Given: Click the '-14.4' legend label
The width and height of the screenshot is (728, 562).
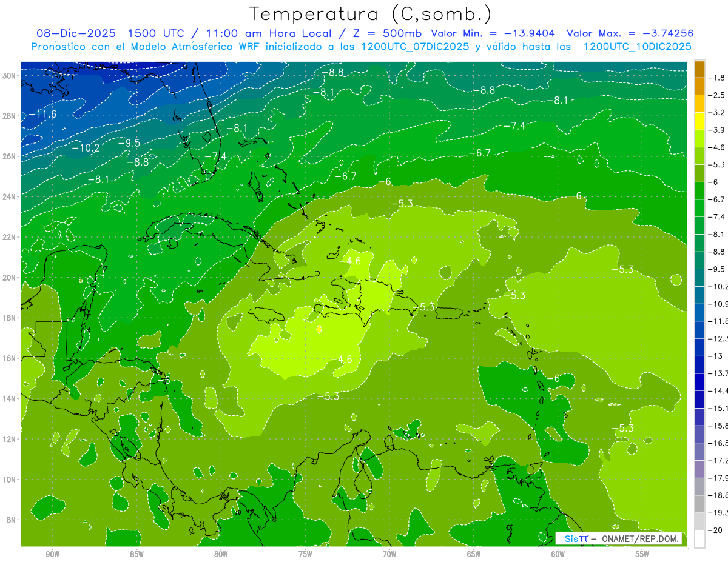Looking at the screenshot, I should pyautogui.click(x=718, y=391).
